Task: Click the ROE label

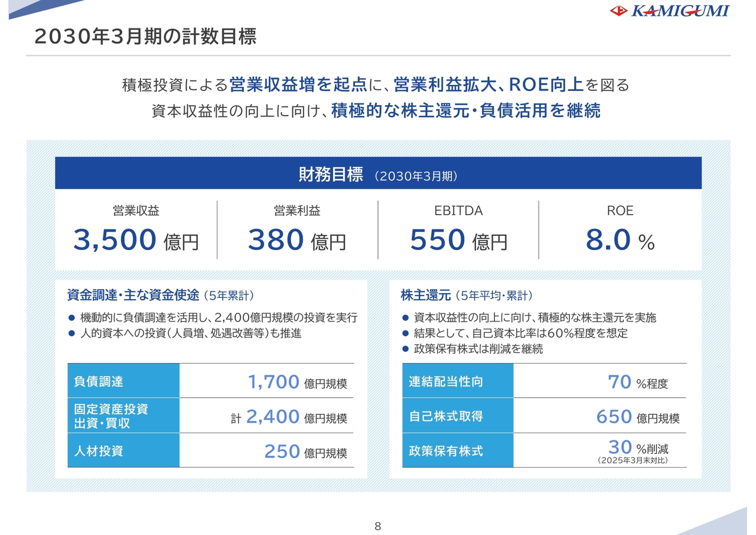Action: (620, 210)
